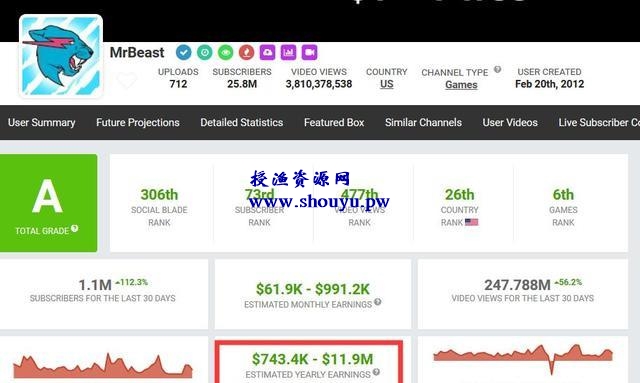Open the Similar Channels tab
This screenshot has height=383, width=640.
pos(423,122)
